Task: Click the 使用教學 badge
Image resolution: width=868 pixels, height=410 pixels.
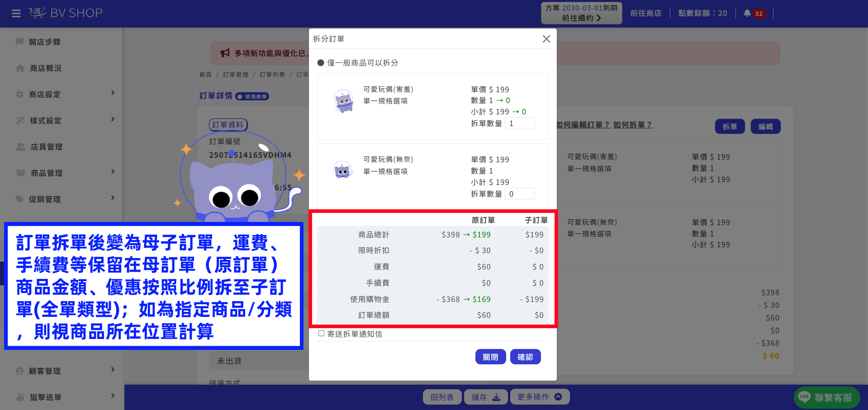Action: (x=252, y=96)
